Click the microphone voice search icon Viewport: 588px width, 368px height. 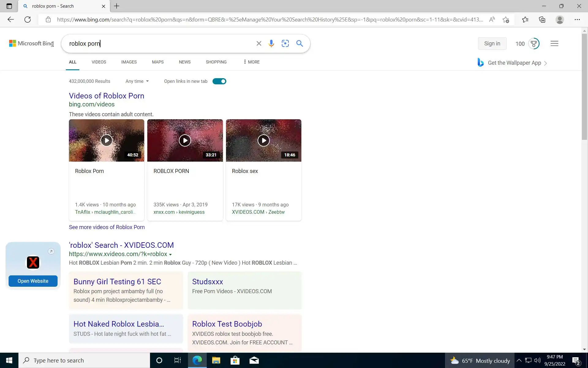[271, 44]
